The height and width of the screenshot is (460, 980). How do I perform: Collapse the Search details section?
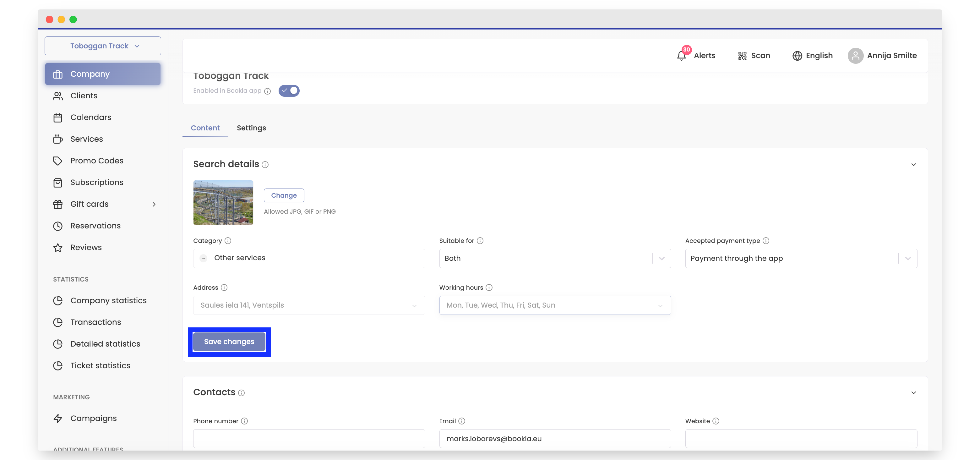point(913,165)
